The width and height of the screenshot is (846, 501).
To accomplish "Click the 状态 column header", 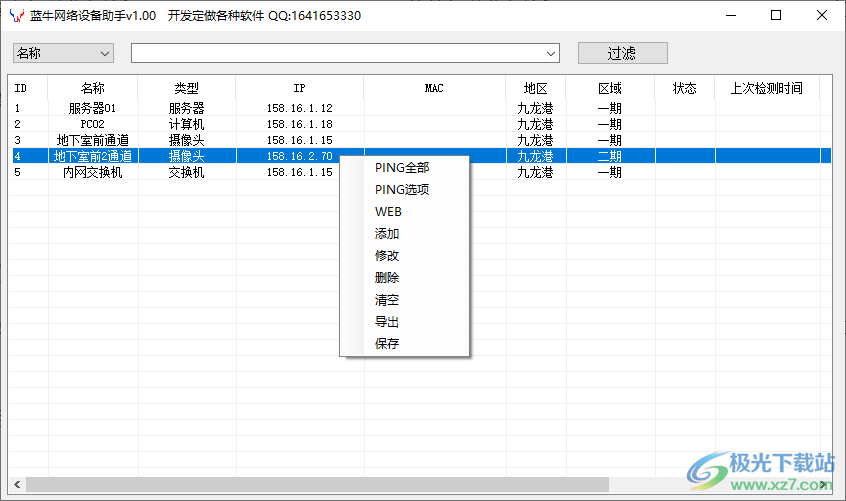I will coord(685,88).
